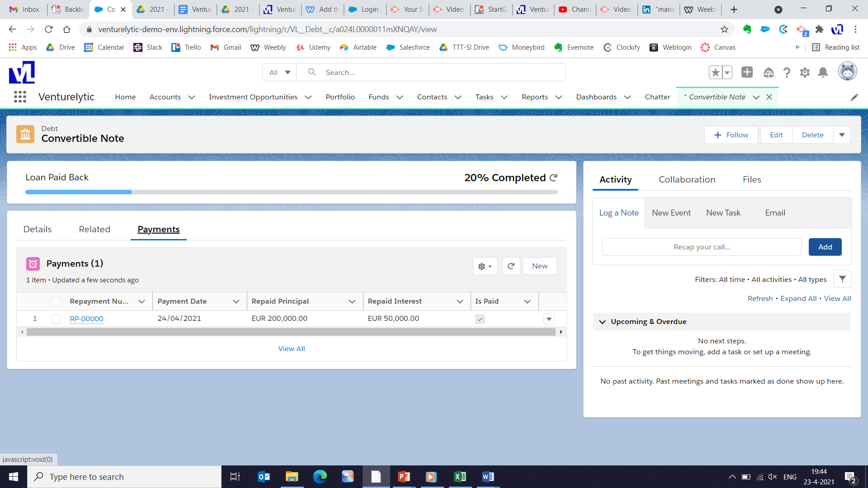The image size is (868, 488).
Task: Toggle the select all payments checkbox
Action: pos(56,301)
